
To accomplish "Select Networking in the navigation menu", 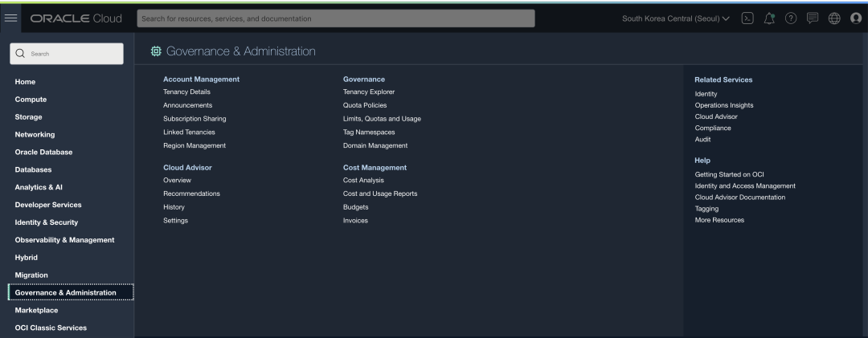I will [x=35, y=134].
